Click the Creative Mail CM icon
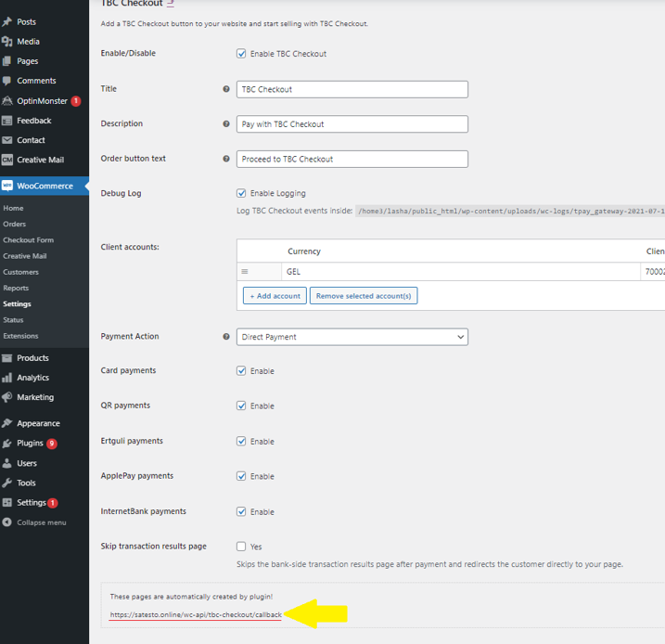 6,160
